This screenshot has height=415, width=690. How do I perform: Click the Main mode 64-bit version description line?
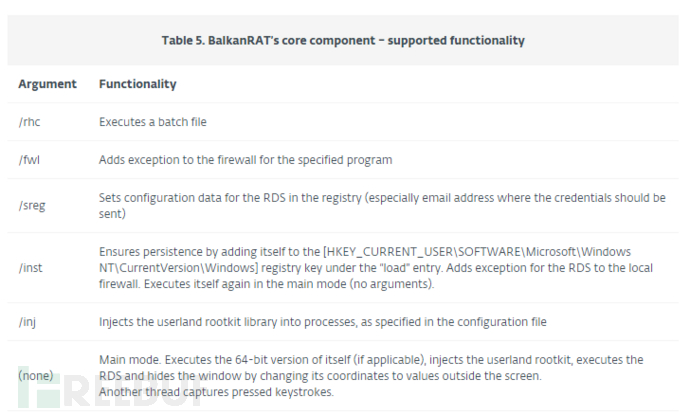pyautogui.click(x=371, y=360)
